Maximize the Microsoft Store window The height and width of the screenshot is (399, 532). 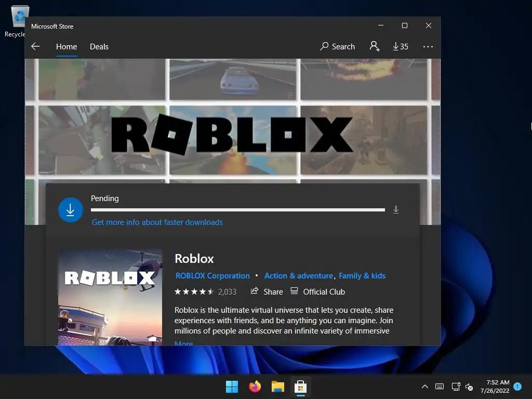pos(404,25)
